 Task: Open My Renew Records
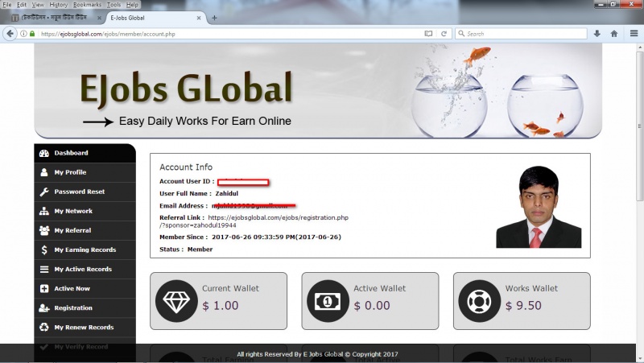[85, 328]
